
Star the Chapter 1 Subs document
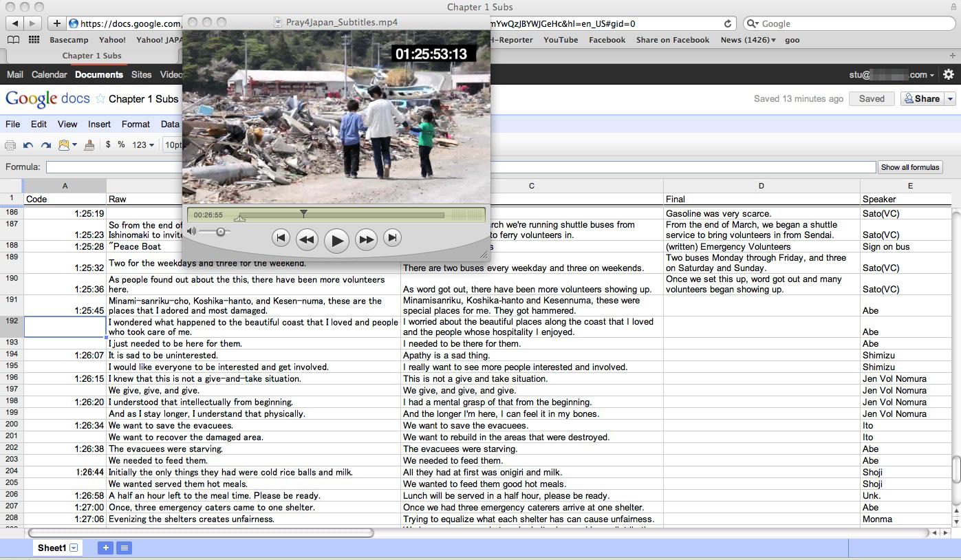[100, 99]
